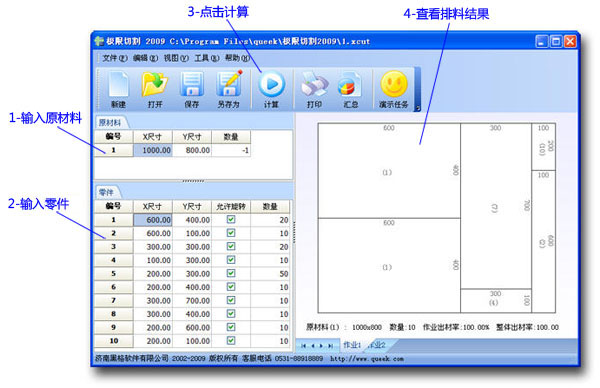Select part row header 10

(x=114, y=341)
